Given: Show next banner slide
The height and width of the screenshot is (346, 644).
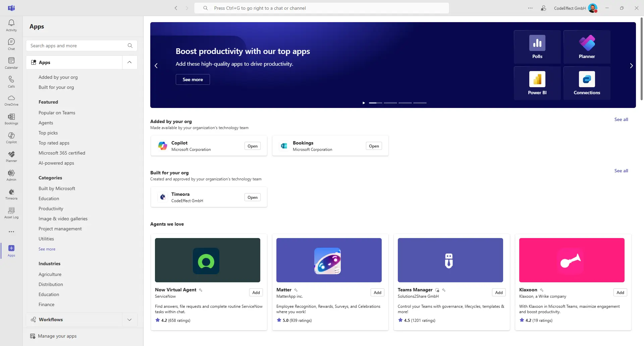Looking at the screenshot, I should [631, 66].
